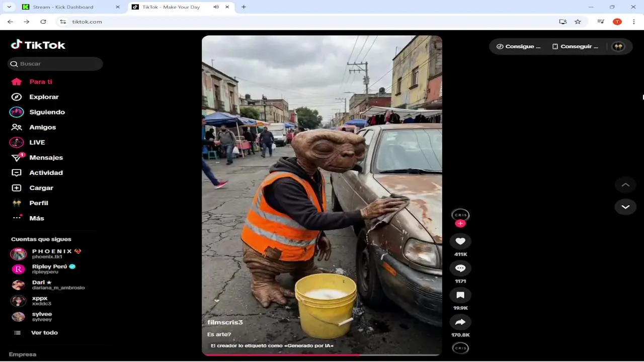644x362 pixels.
Task: Follow creator with the pink plus button
Action: coord(460,224)
